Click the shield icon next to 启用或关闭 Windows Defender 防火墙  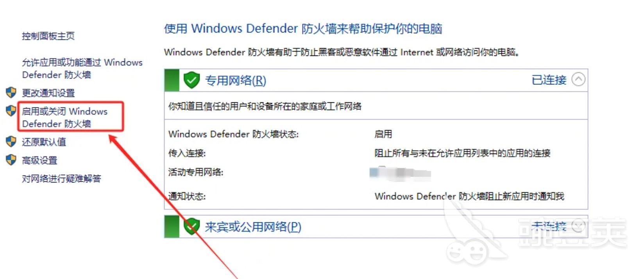pos(11,111)
